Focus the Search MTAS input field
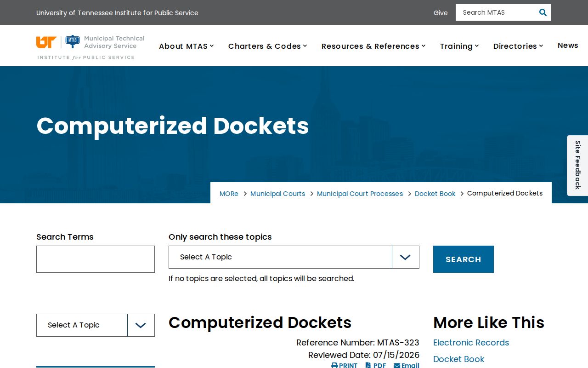 (x=496, y=12)
